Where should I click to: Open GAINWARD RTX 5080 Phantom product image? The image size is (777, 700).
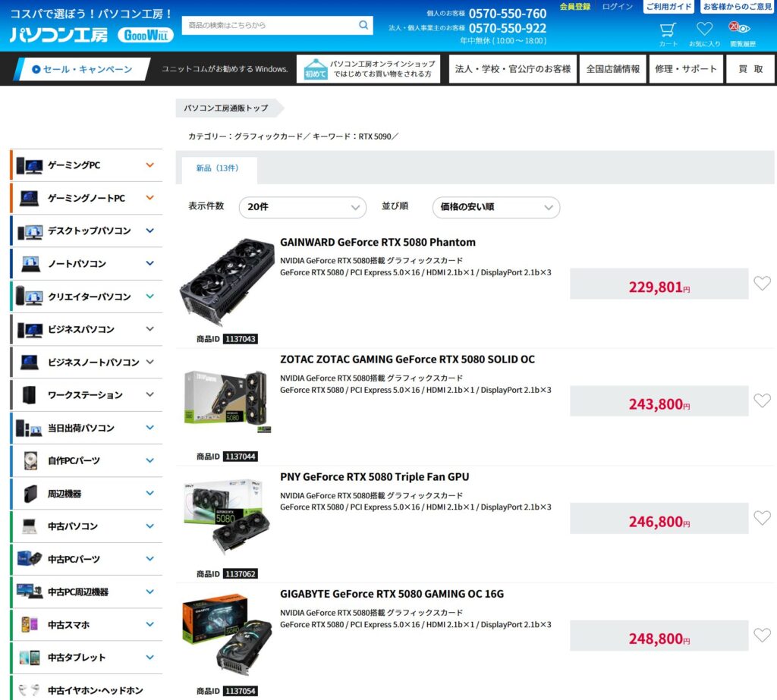click(226, 283)
